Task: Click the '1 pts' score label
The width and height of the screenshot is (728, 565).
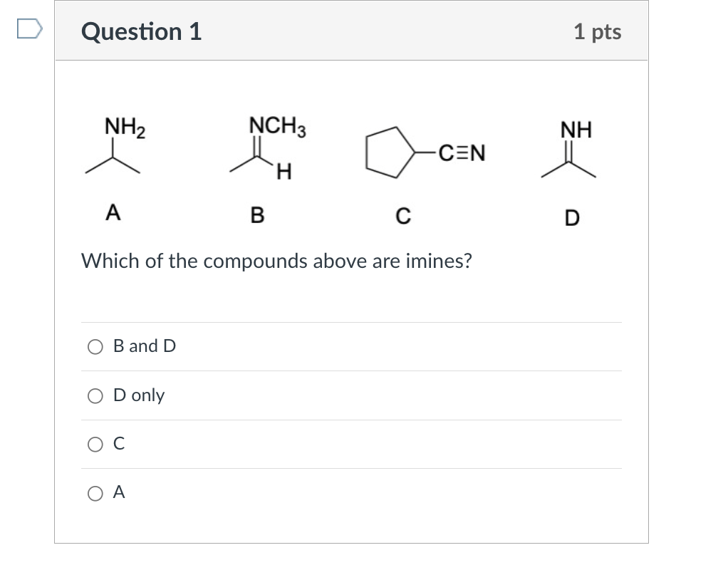Action: [x=598, y=31]
